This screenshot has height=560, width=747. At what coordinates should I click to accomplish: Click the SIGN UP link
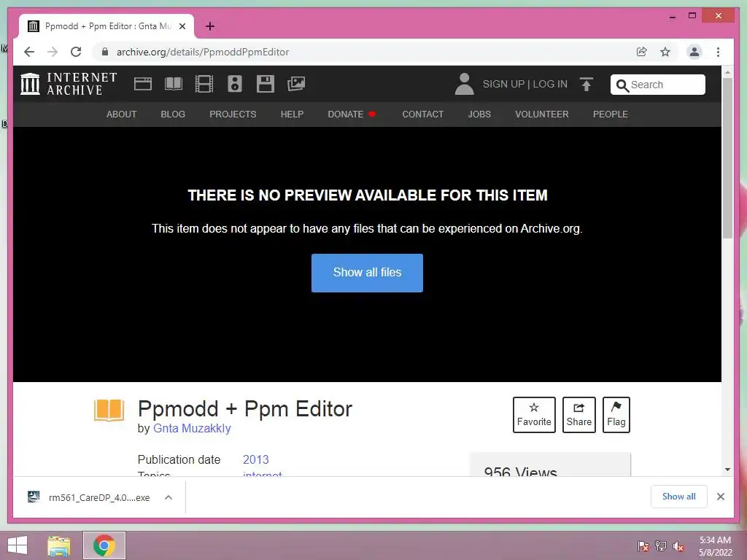coord(503,85)
